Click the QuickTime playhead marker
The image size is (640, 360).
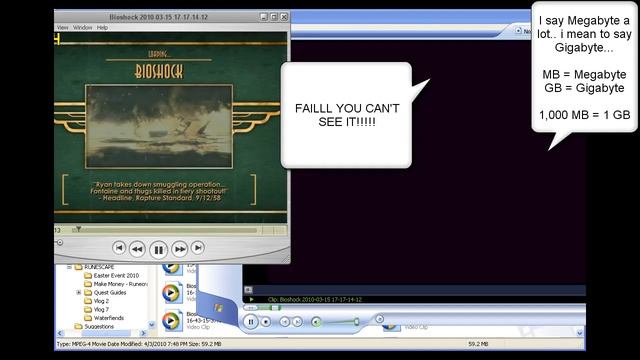(x=78, y=229)
